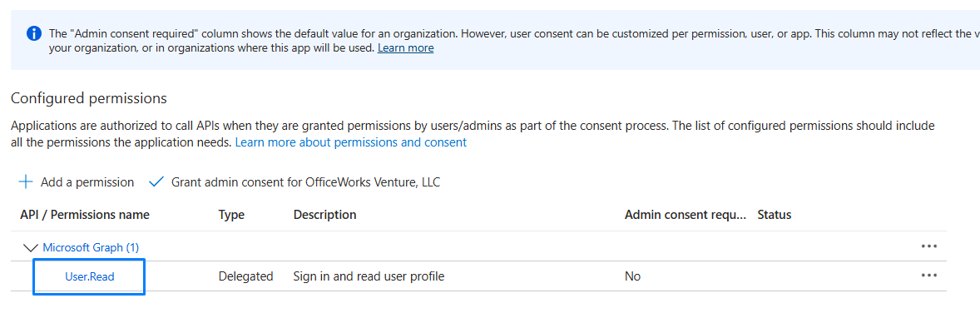Click the plus icon for Add a permission
Image resolution: width=980 pixels, height=323 pixels.
coord(26,182)
